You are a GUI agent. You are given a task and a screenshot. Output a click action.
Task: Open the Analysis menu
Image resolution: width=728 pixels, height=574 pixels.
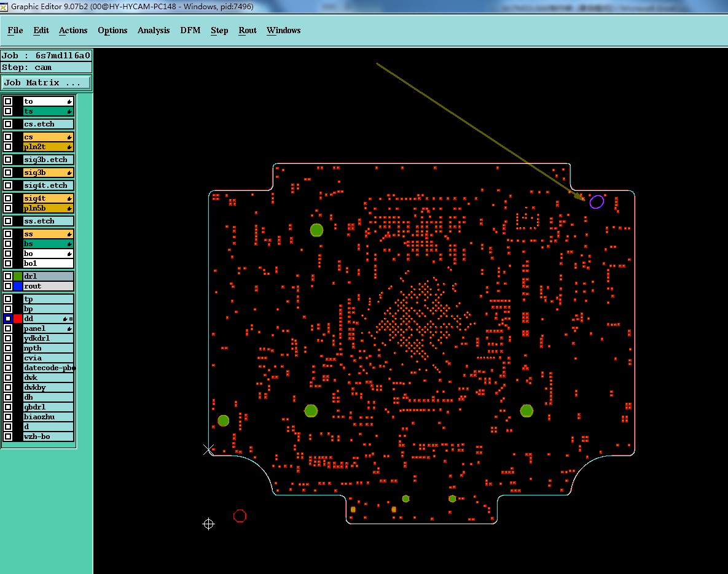[x=154, y=30]
